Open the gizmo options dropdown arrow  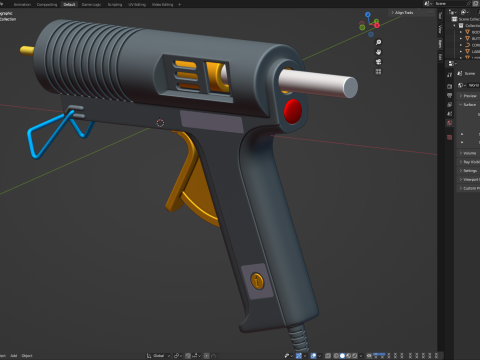coord(305,356)
